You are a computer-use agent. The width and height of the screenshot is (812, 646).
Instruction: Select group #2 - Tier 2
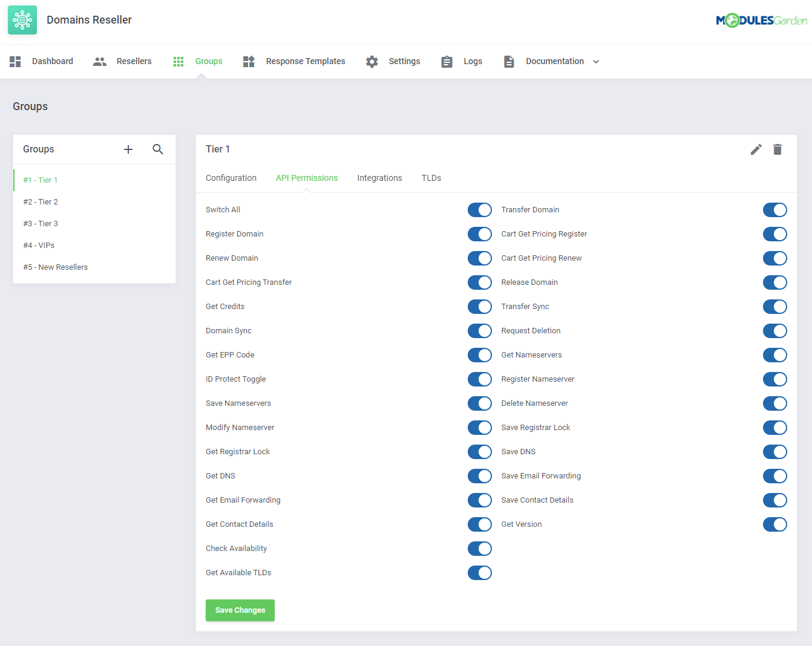pos(94,202)
